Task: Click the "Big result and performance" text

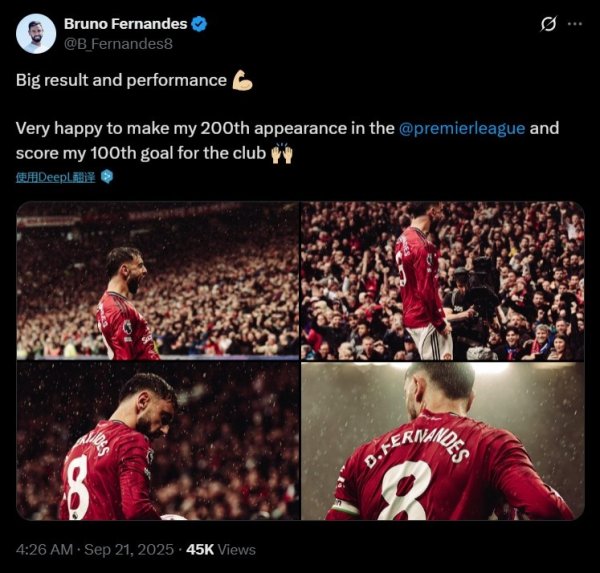Action: (x=121, y=80)
